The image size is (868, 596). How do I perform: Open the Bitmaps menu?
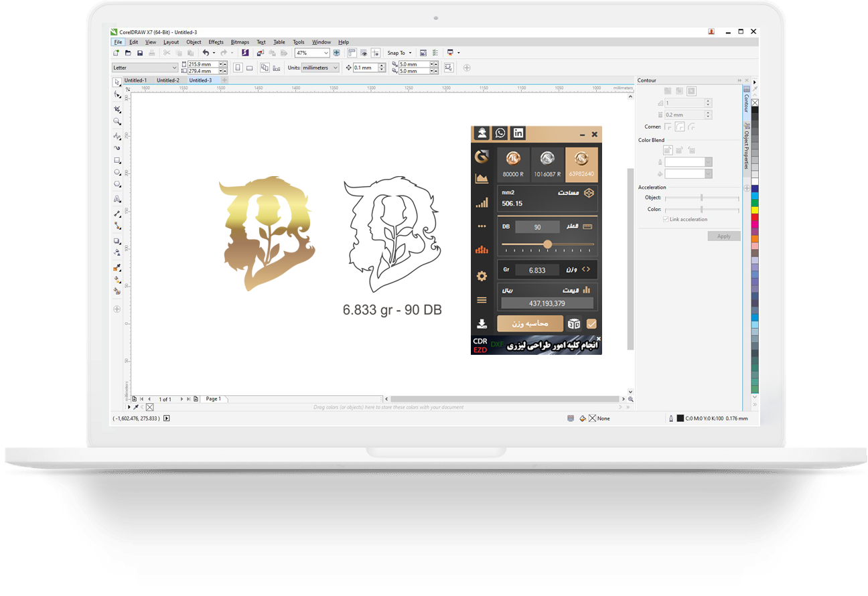pyautogui.click(x=239, y=42)
